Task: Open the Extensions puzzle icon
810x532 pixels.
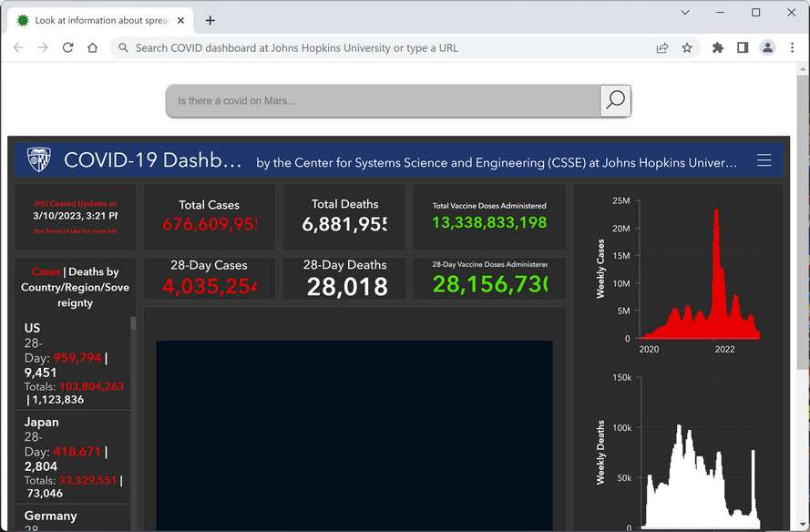Action: [x=718, y=48]
